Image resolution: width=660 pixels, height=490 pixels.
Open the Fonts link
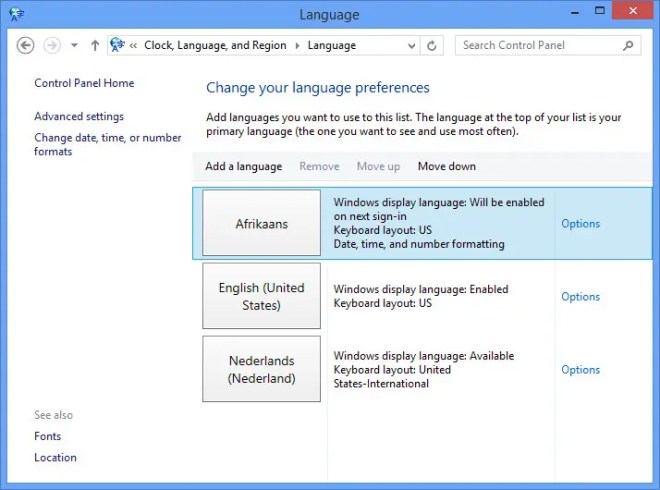(48, 436)
